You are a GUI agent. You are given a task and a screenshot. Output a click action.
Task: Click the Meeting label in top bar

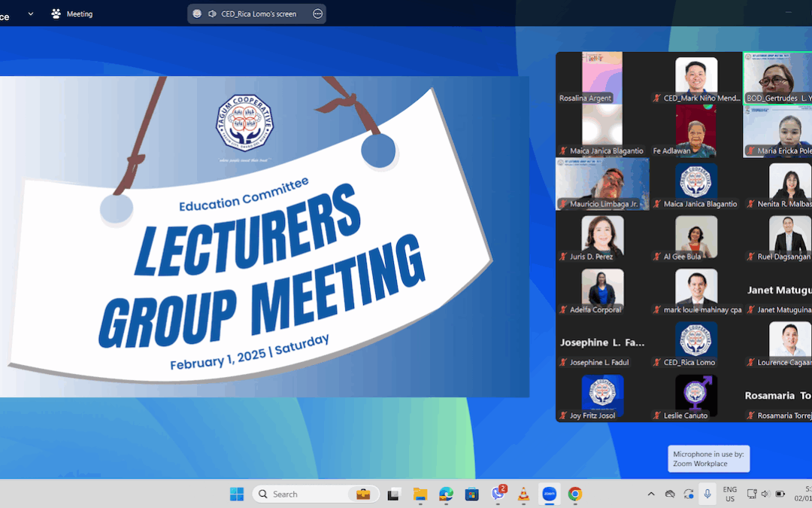click(x=79, y=14)
